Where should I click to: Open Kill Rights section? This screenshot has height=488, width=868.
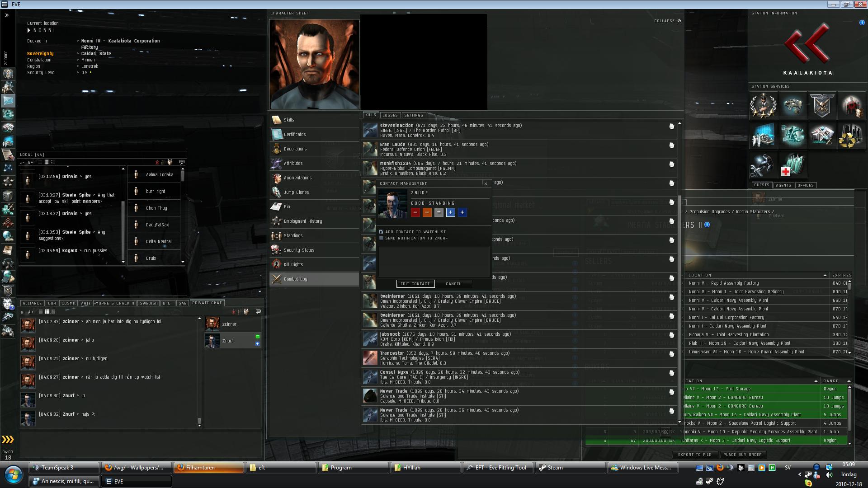pos(293,264)
